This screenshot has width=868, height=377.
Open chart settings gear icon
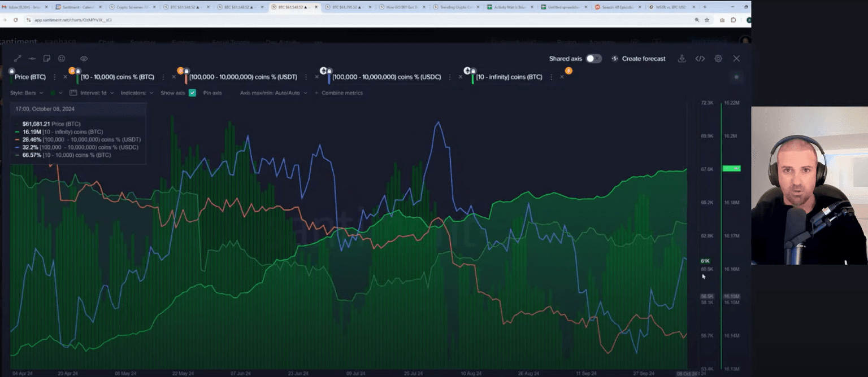718,59
